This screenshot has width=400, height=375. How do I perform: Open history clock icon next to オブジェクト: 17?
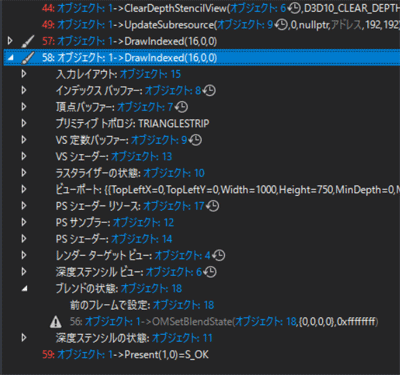pos(213,206)
